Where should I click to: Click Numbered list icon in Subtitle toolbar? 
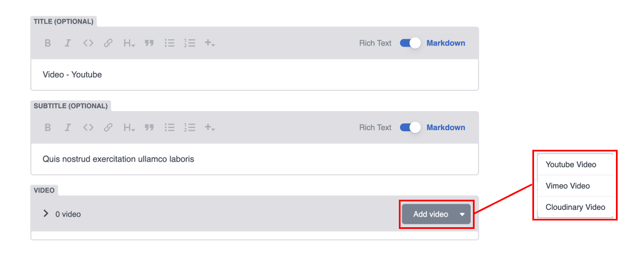pos(190,127)
